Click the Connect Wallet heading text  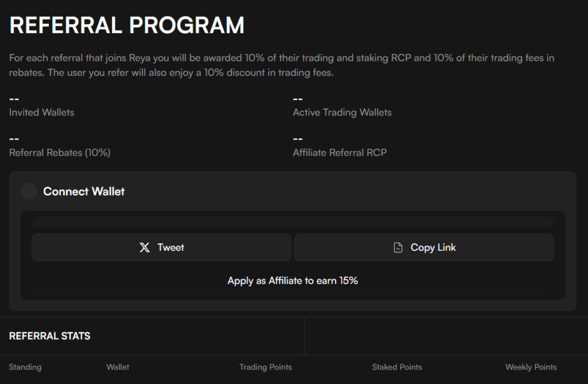[84, 191]
